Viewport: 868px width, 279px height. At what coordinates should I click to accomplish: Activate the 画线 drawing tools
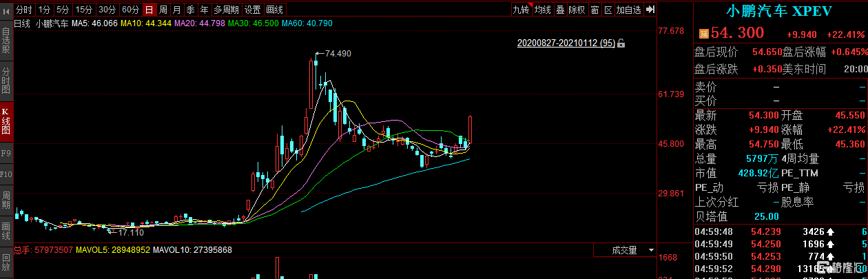point(275,10)
